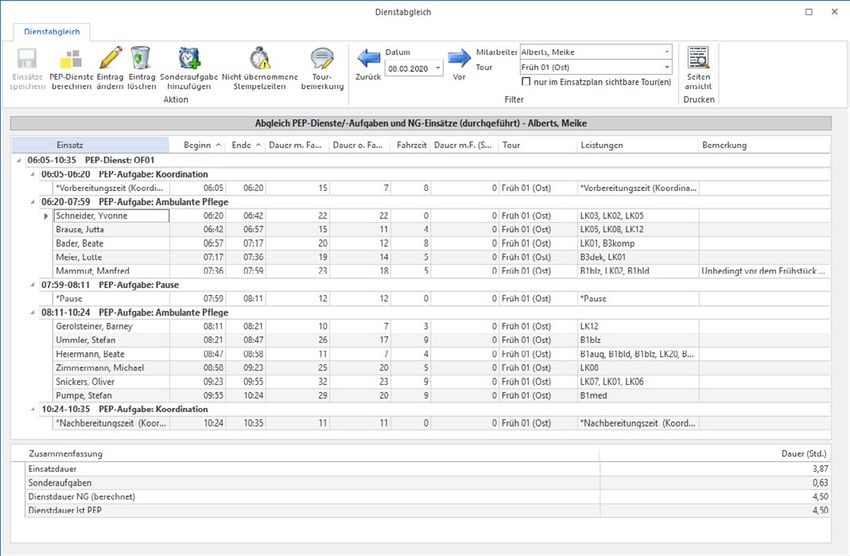The height and width of the screenshot is (556, 850).
Task: Open the Seitenansicht print preview
Action: click(698, 59)
